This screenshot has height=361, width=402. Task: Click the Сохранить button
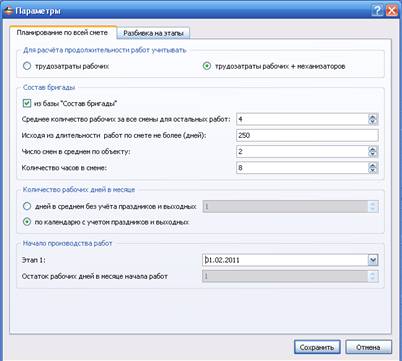click(x=317, y=347)
